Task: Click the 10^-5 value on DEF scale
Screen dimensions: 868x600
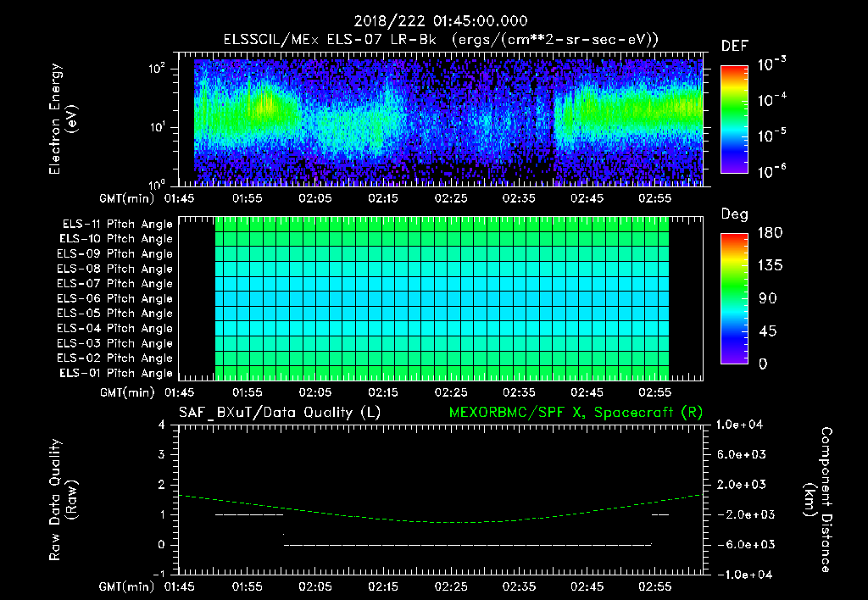Action: pos(771,136)
